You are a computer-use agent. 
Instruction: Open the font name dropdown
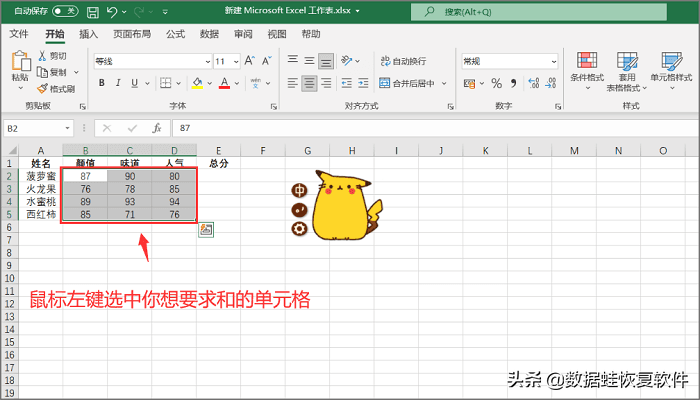click(208, 62)
